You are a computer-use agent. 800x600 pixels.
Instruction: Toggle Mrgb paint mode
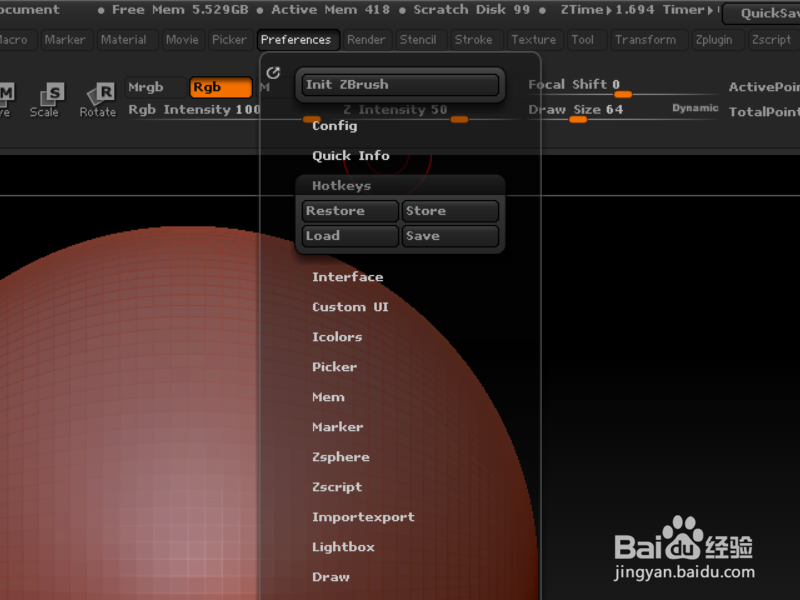(156, 87)
